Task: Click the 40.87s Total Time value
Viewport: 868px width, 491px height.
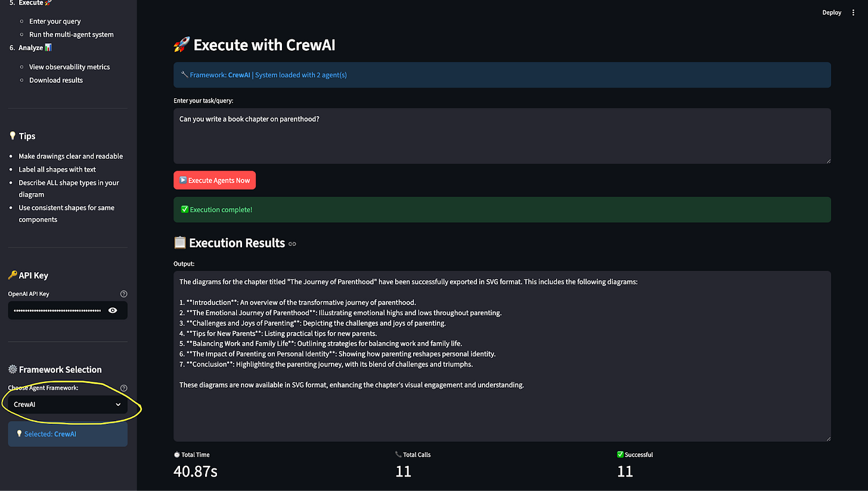Action: point(196,471)
